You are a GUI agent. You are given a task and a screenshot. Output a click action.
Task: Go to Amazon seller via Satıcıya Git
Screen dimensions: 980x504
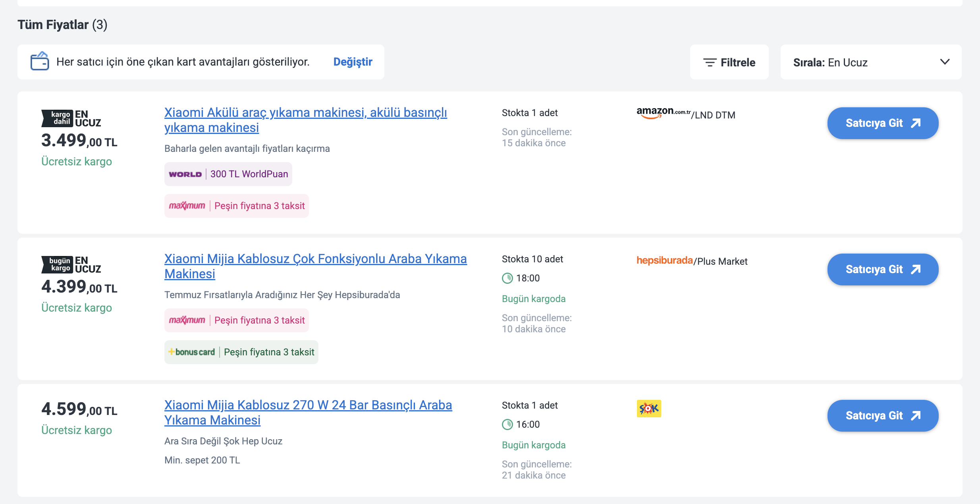(x=883, y=123)
